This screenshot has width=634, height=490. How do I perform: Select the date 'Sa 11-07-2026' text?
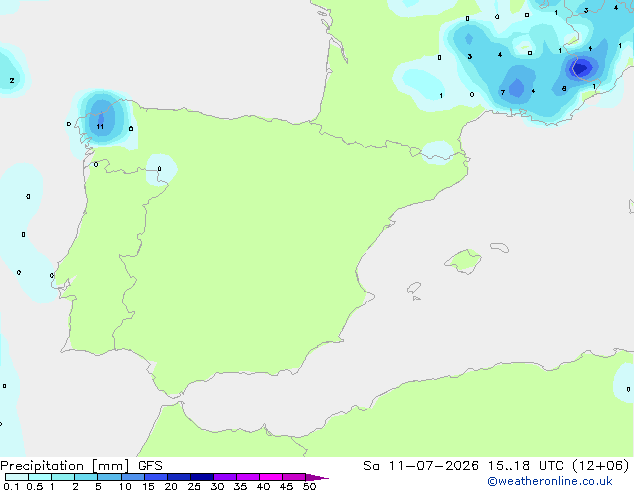(x=421, y=466)
